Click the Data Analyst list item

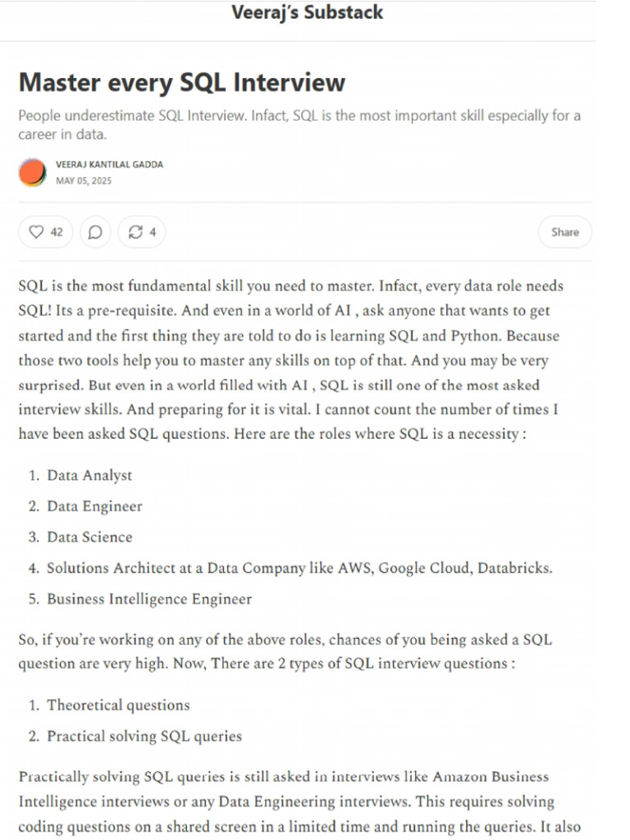coord(89,476)
